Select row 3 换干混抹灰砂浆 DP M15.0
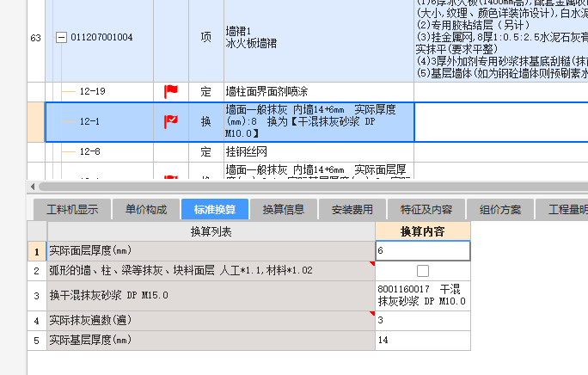Viewport: 588px width, 375px height. click(211, 296)
